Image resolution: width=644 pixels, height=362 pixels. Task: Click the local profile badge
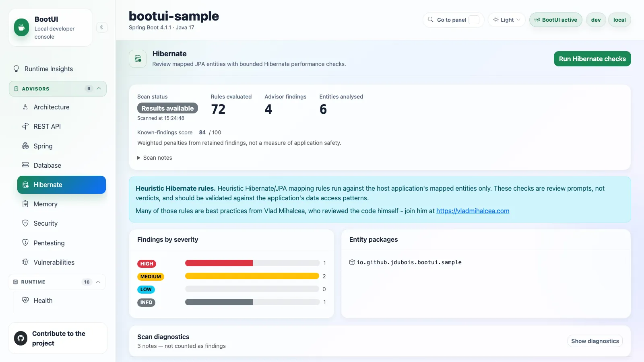click(619, 20)
